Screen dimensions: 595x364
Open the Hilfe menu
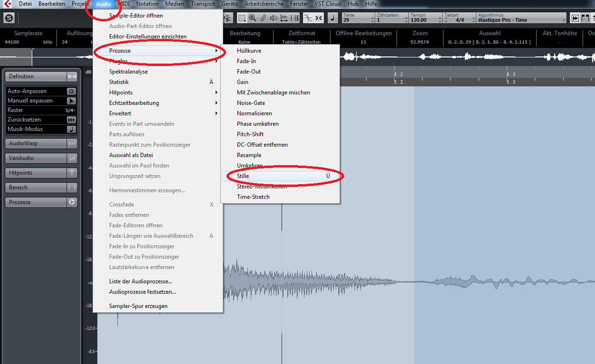click(x=371, y=4)
